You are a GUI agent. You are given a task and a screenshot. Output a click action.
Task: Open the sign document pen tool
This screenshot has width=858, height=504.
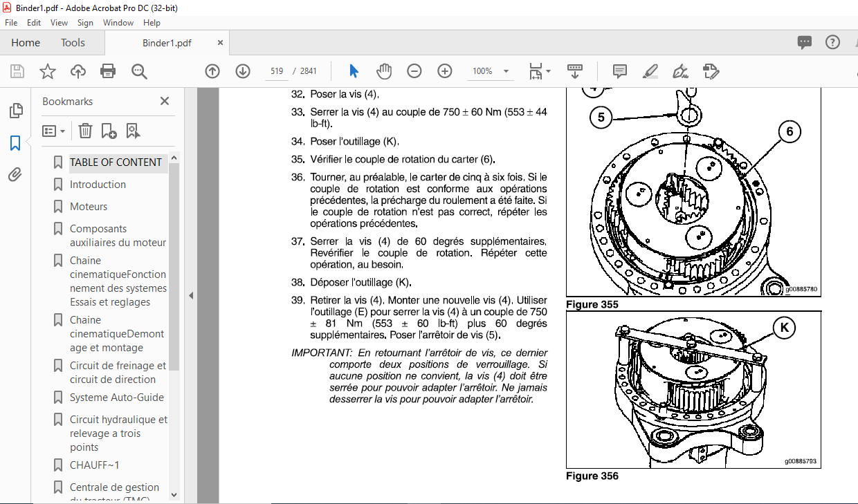tap(680, 71)
